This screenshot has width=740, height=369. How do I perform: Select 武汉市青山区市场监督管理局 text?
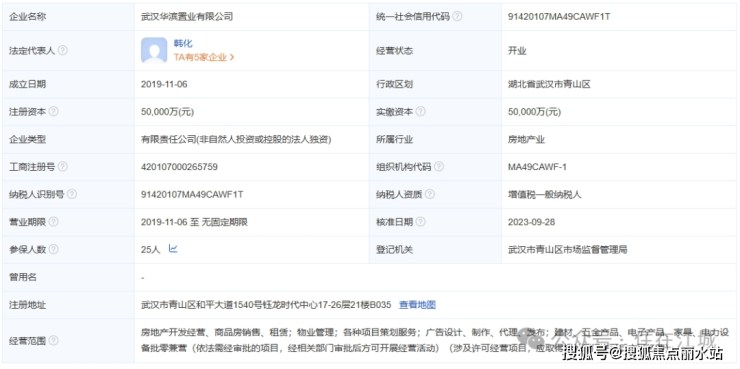pyautogui.click(x=567, y=249)
